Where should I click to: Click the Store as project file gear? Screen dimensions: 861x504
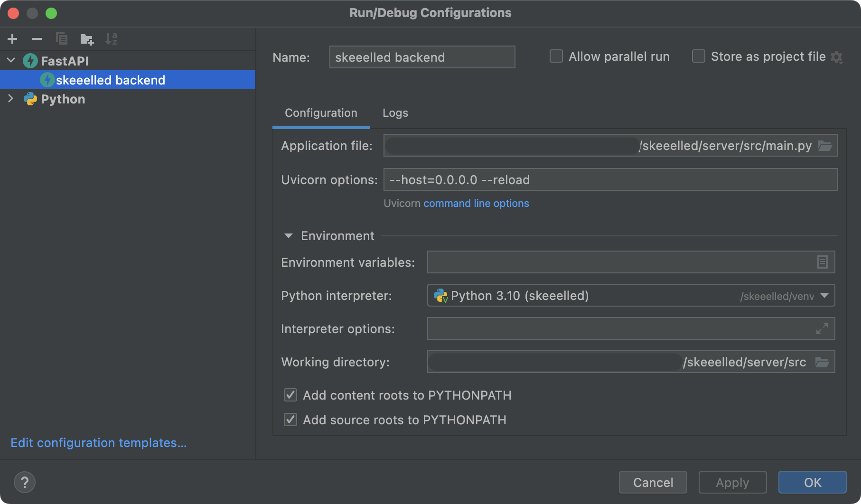pos(837,57)
